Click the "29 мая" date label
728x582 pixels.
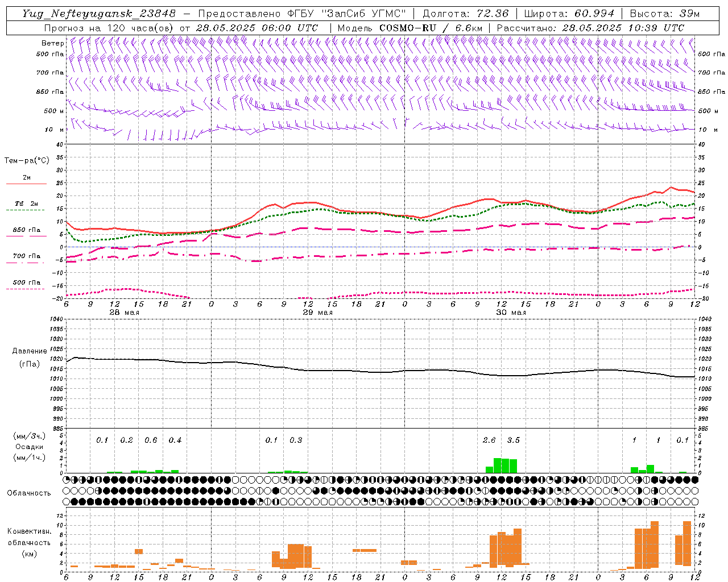317,313
